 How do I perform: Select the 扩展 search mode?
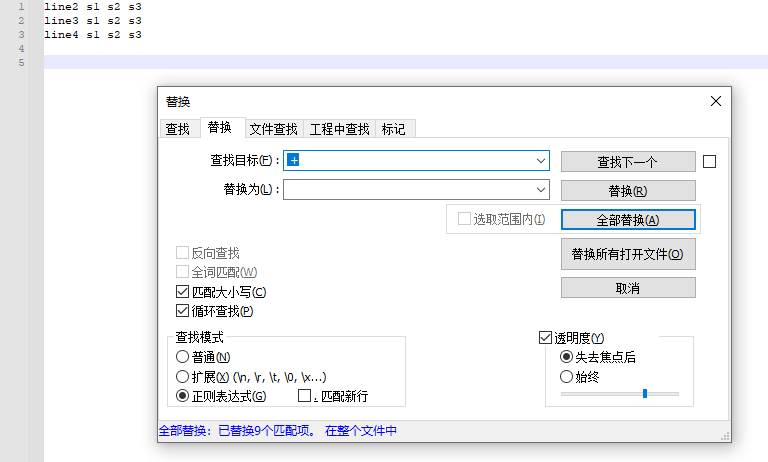point(182,377)
